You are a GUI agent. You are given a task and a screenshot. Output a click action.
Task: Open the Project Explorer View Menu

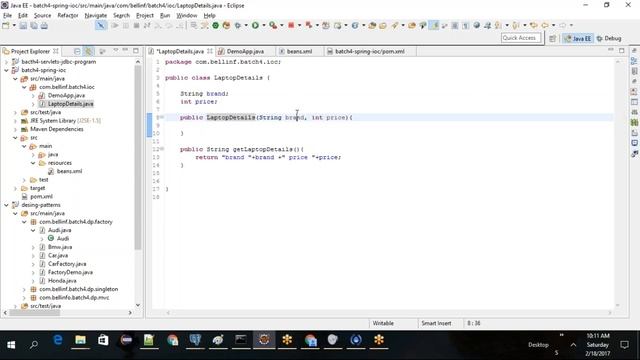[x=116, y=51]
